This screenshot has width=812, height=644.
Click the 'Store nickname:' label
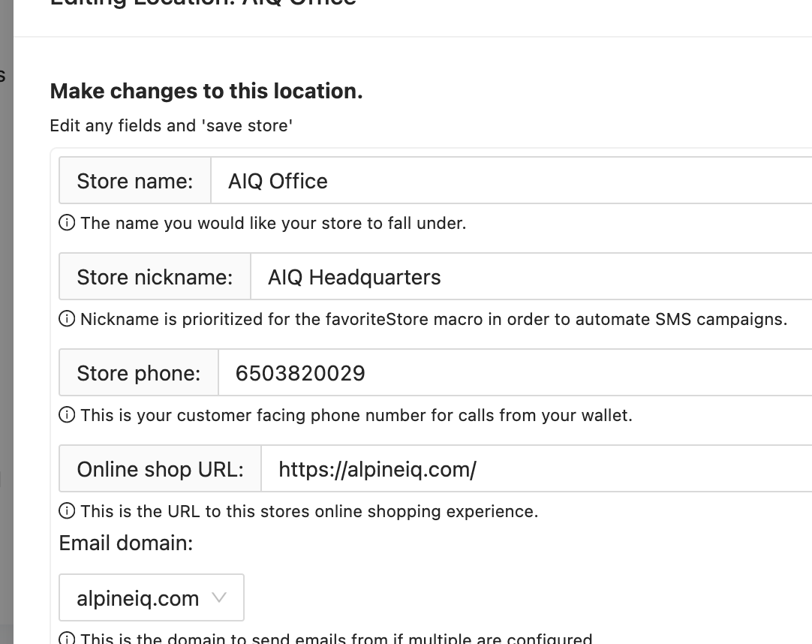155,277
